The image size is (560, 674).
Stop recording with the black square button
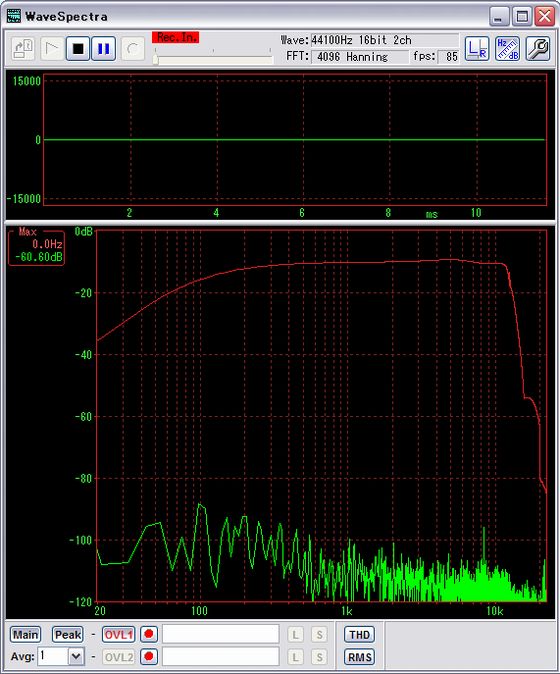(x=78, y=49)
